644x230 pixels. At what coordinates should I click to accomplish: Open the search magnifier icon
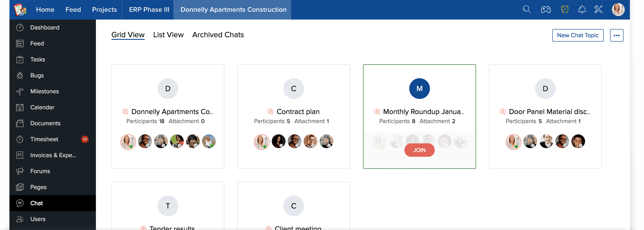tap(526, 9)
